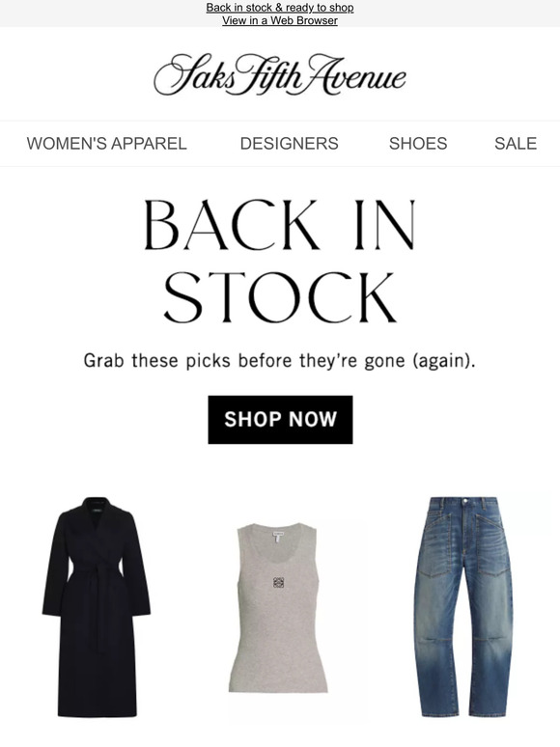Select the grey ribbed tank top image
The height and width of the screenshot is (747, 560).
click(x=278, y=607)
